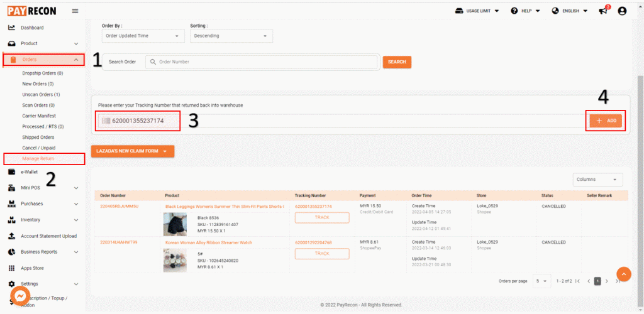
Task: Click the Account Statement Upload icon
Action: (12, 236)
